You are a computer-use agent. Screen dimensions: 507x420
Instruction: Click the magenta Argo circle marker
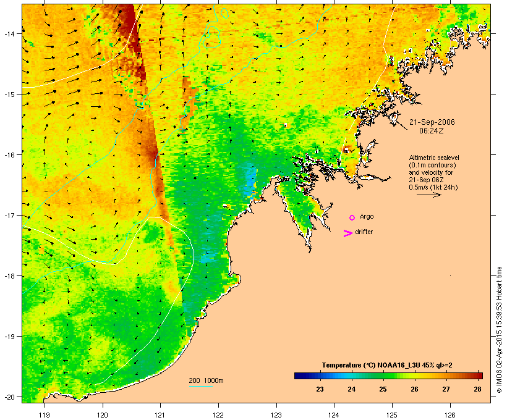pos(352,218)
